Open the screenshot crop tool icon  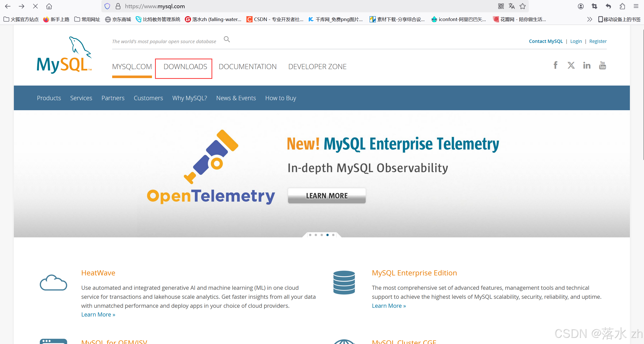594,6
